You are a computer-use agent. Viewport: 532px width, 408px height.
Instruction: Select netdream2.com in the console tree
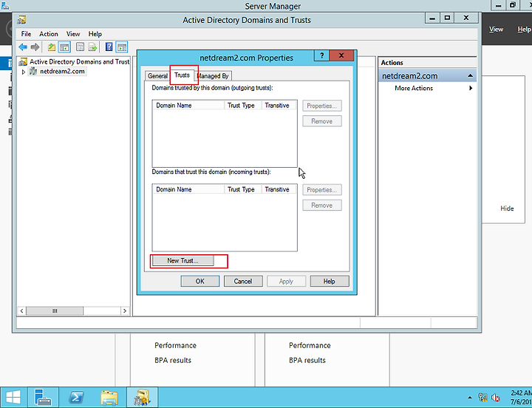tap(62, 71)
